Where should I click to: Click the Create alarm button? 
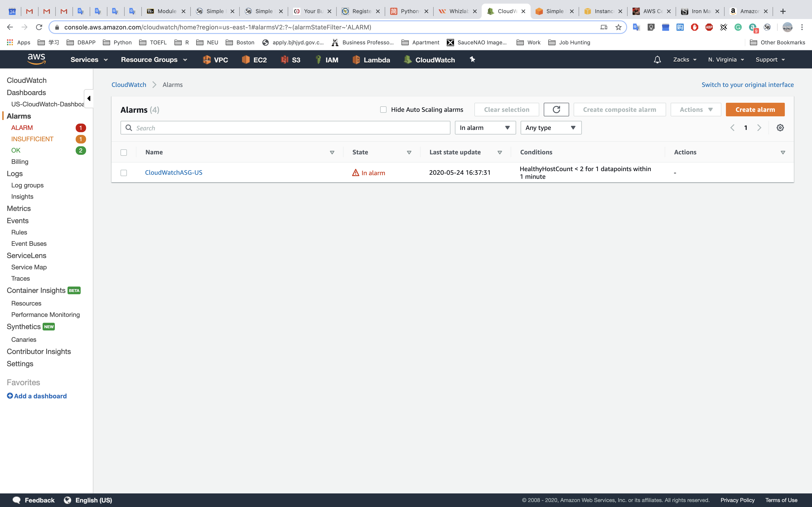(x=755, y=110)
